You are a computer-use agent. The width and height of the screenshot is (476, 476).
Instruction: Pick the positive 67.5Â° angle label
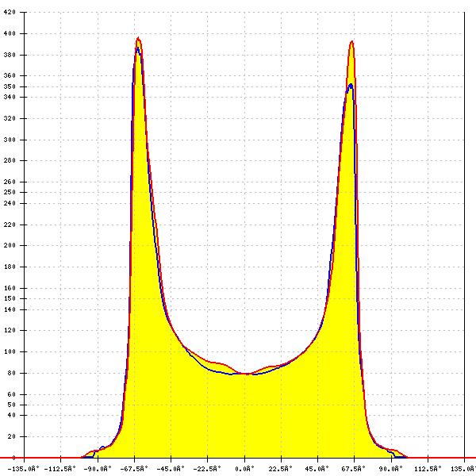point(354,469)
